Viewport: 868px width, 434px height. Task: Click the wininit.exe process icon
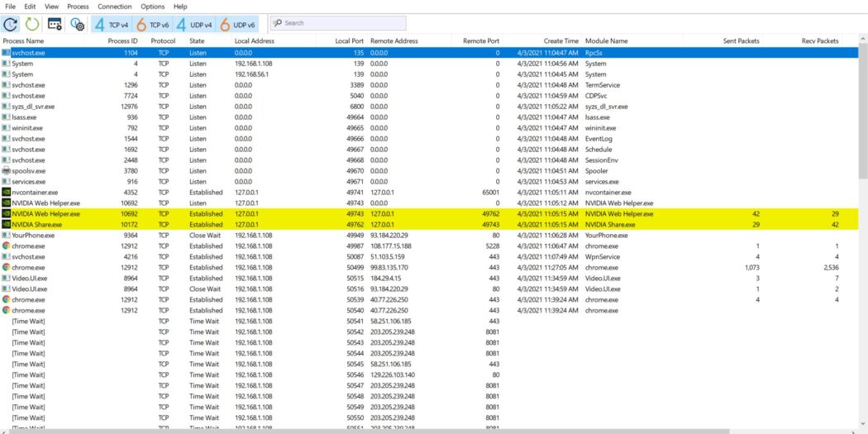click(x=6, y=128)
